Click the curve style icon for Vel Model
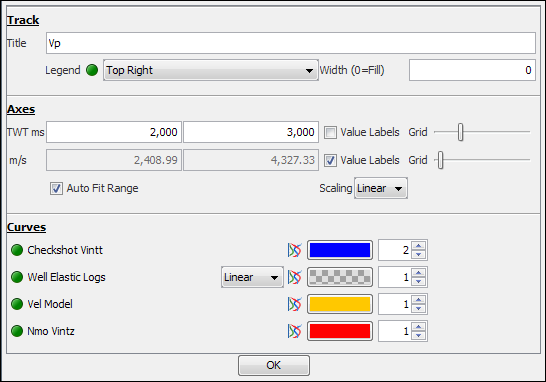546x382 pixels. (x=295, y=304)
